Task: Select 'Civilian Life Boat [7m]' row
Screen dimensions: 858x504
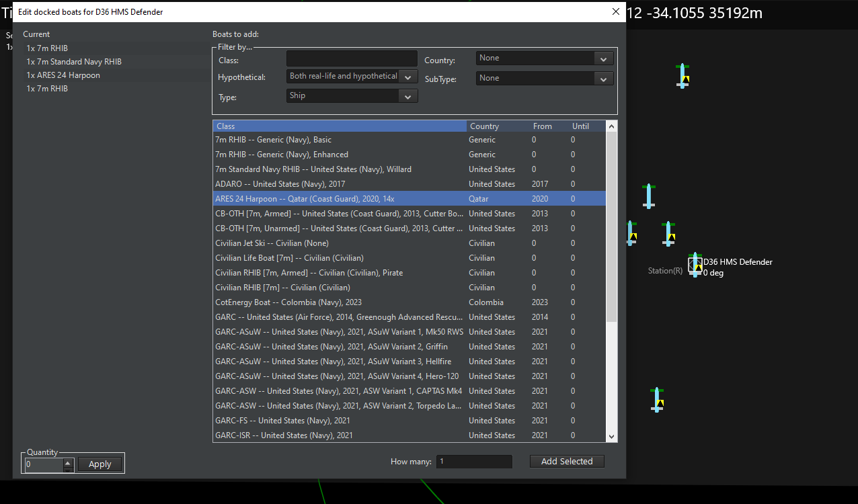Action: 409,258
